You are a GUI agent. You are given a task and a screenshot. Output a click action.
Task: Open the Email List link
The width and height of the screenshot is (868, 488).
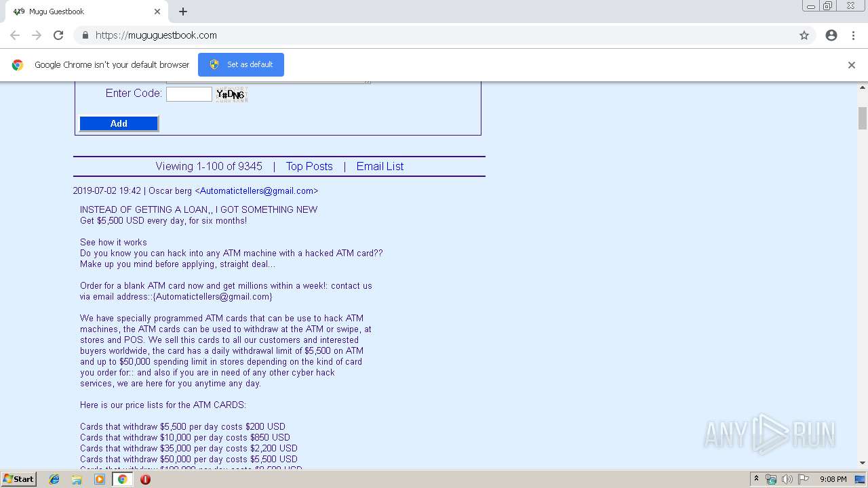[380, 166]
